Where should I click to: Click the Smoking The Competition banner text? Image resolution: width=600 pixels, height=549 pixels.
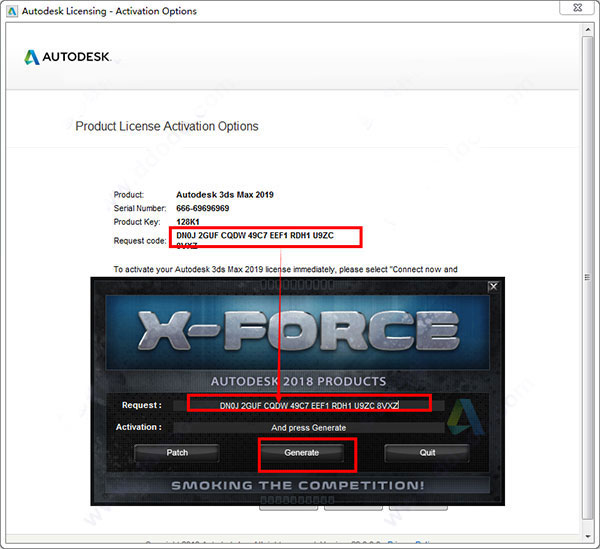point(298,485)
